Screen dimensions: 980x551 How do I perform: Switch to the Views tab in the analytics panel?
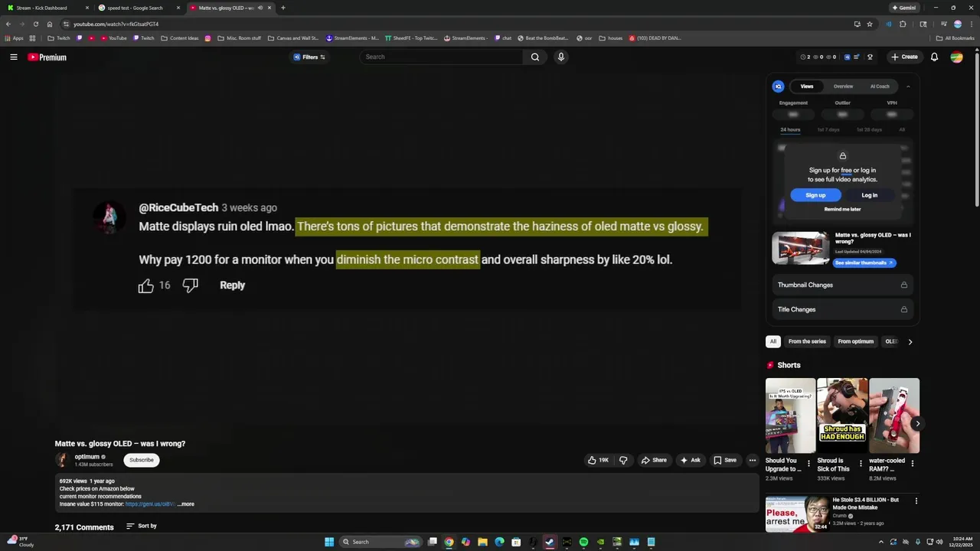pyautogui.click(x=807, y=86)
